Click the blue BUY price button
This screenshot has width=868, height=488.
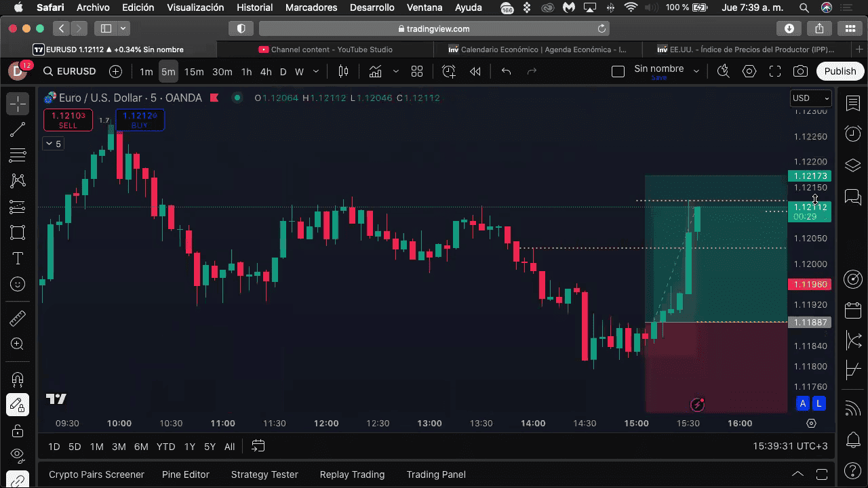(x=140, y=120)
